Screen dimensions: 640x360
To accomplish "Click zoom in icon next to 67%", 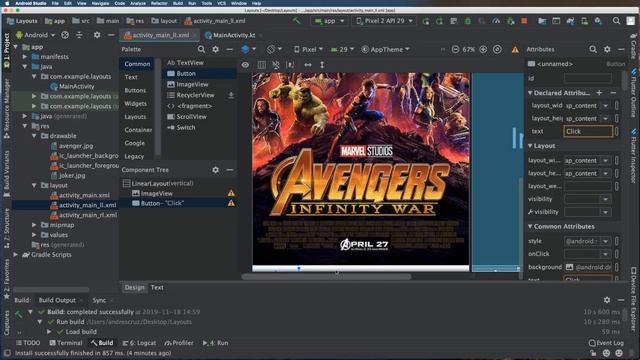I will tap(483, 49).
